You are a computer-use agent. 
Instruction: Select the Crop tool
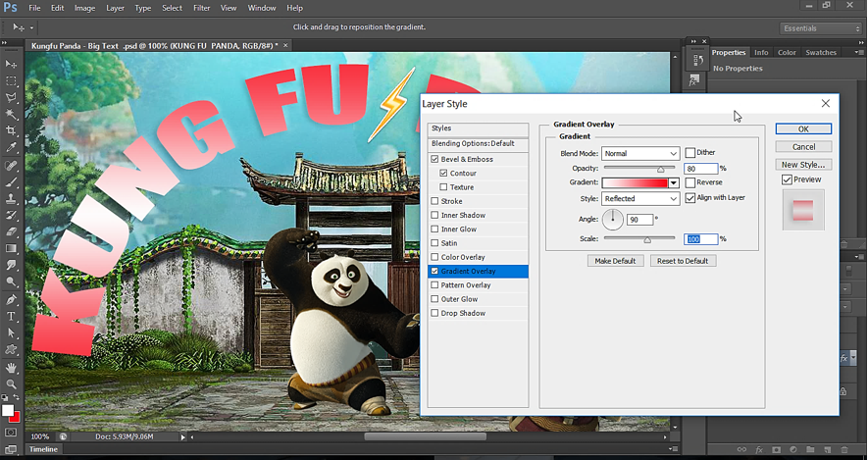coord(11,130)
